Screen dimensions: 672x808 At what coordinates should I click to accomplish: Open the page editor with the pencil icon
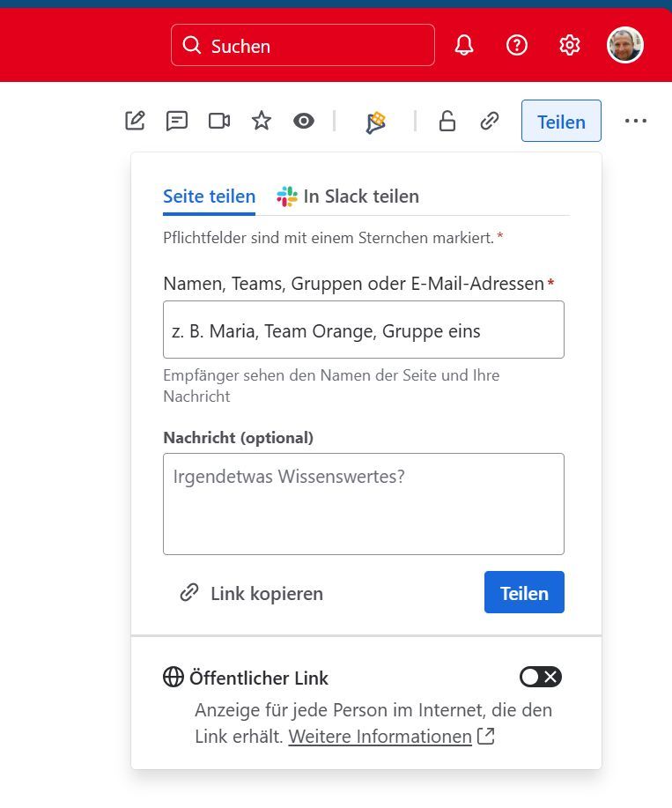135,121
